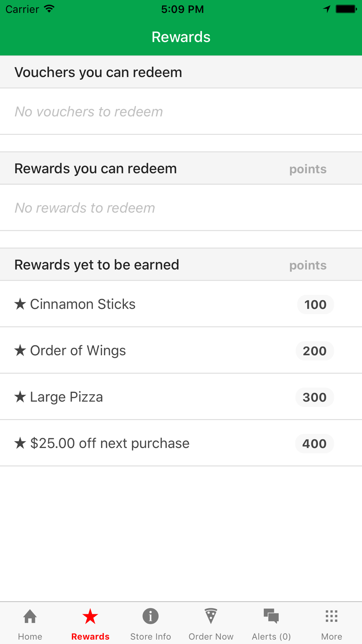Tap the battery indicator in status bar
The width and height of the screenshot is (362, 644).
click(x=346, y=9)
